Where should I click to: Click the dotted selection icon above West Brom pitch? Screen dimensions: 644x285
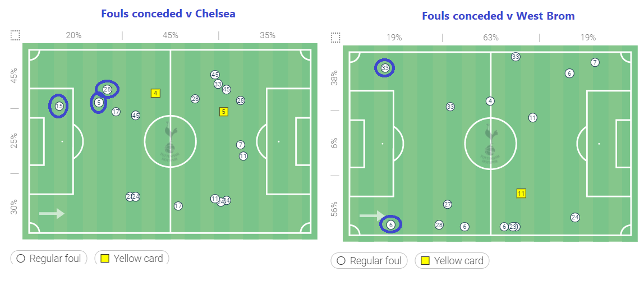pyautogui.click(x=335, y=38)
